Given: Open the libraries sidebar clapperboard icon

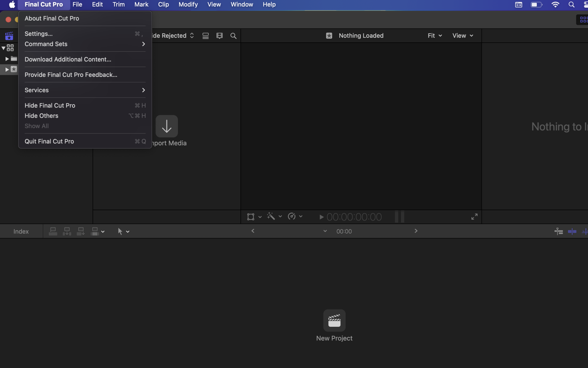Looking at the screenshot, I should 9,36.
